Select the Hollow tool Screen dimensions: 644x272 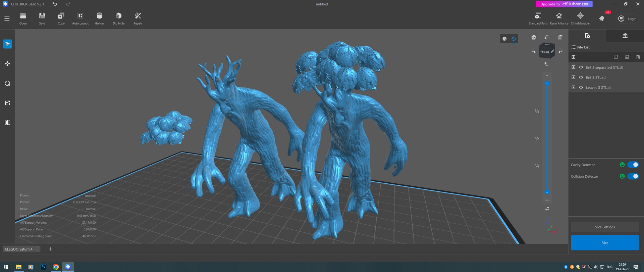click(99, 18)
